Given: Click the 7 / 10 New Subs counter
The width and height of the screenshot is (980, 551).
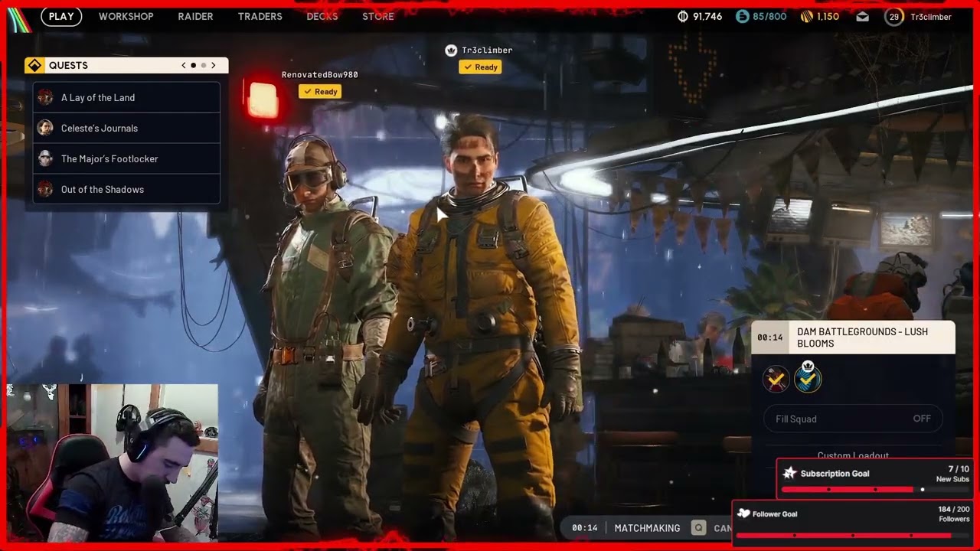Looking at the screenshot, I should 953,474.
